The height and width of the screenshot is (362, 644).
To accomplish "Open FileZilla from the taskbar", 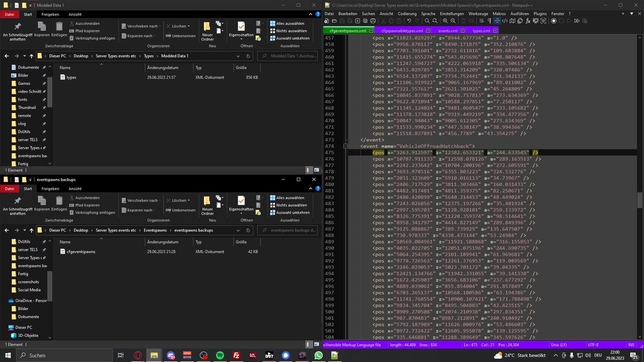I will click(x=236, y=356).
